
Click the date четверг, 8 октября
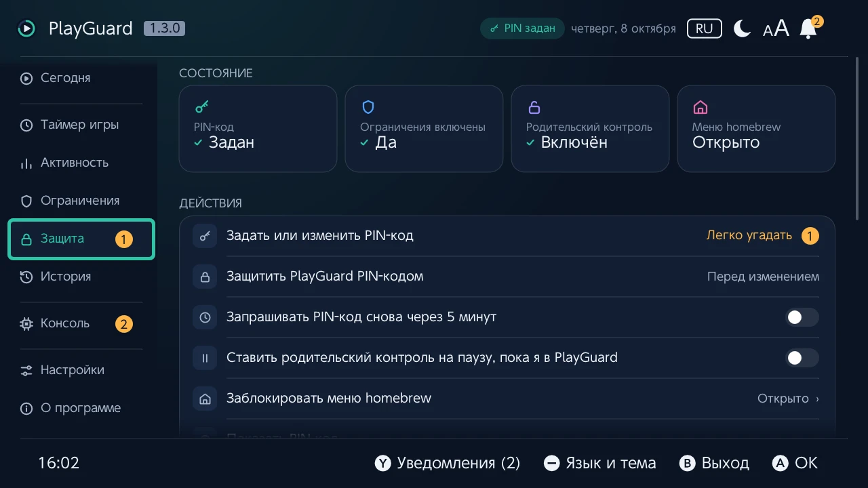[623, 28]
